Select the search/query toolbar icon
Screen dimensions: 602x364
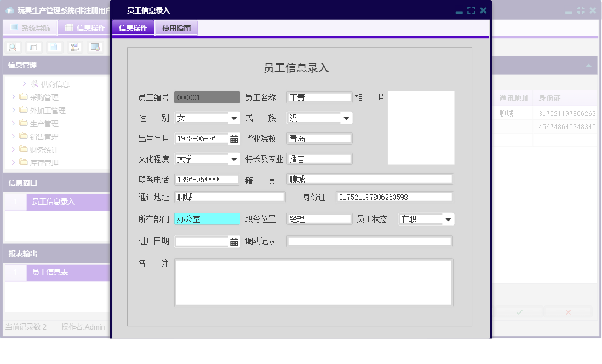coord(13,47)
